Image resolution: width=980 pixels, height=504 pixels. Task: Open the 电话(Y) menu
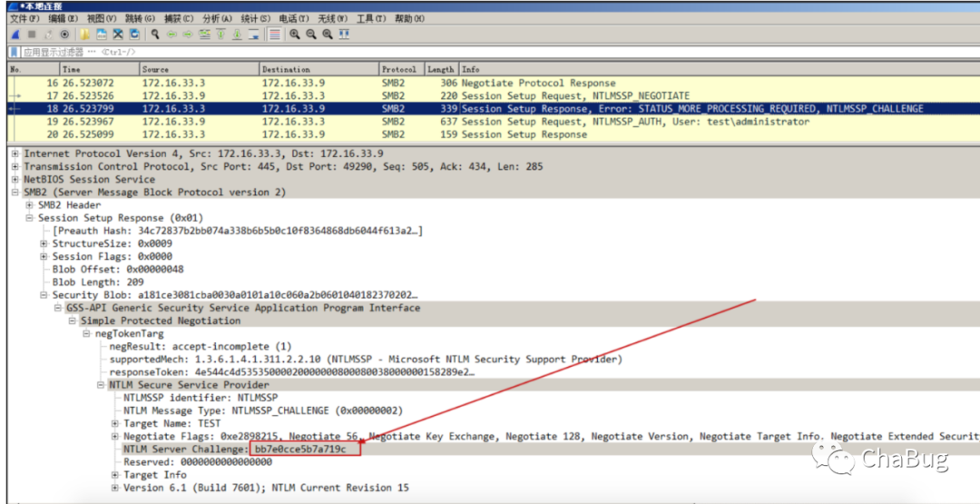(x=294, y=19)
